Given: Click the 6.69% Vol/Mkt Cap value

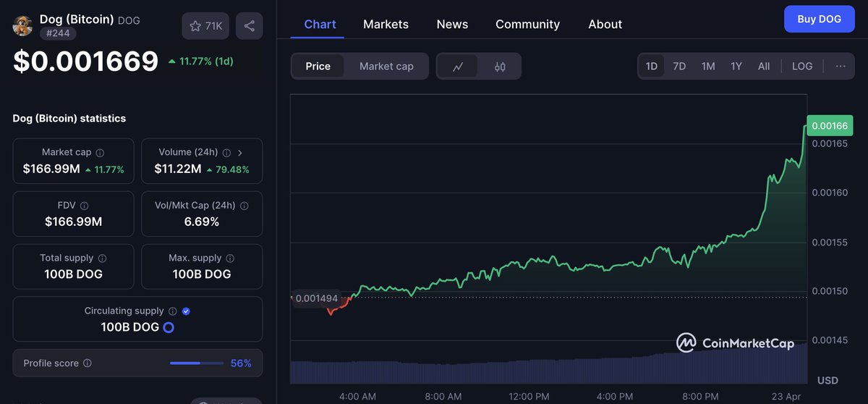Looking at the screenshot, I should pyautogui.click(x=202, y=222).
